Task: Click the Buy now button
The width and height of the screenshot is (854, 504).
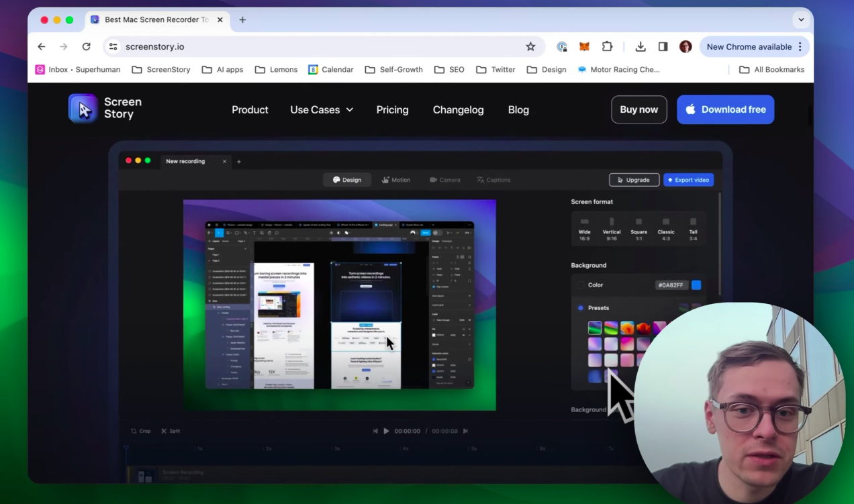Action: pos(639,109)
